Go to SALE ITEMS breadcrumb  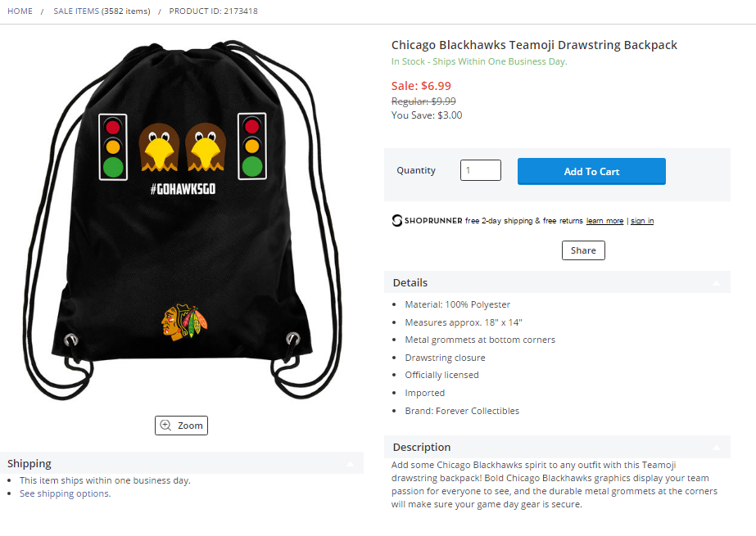76,11
